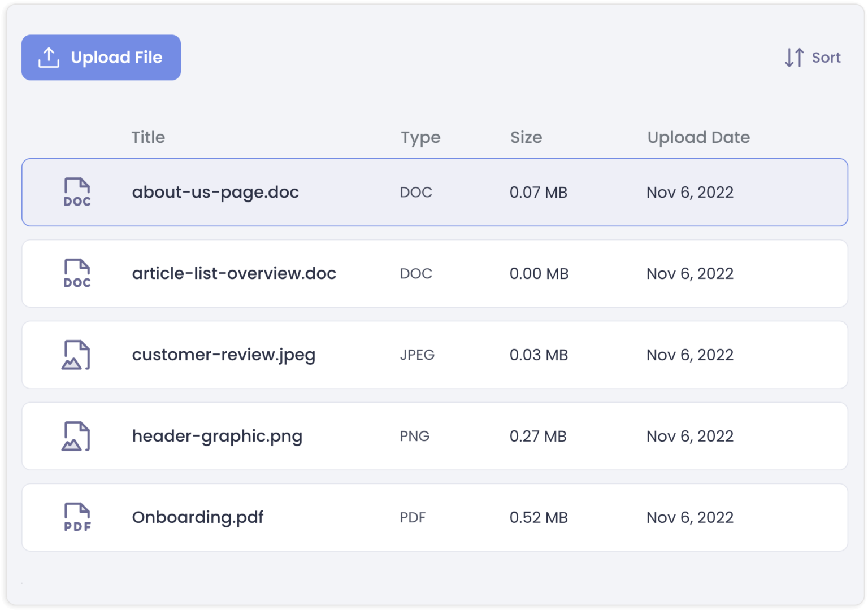Click the upload arrow icon on the button
The width and height of the screenshot is (868, 611).
pos(49,57)
